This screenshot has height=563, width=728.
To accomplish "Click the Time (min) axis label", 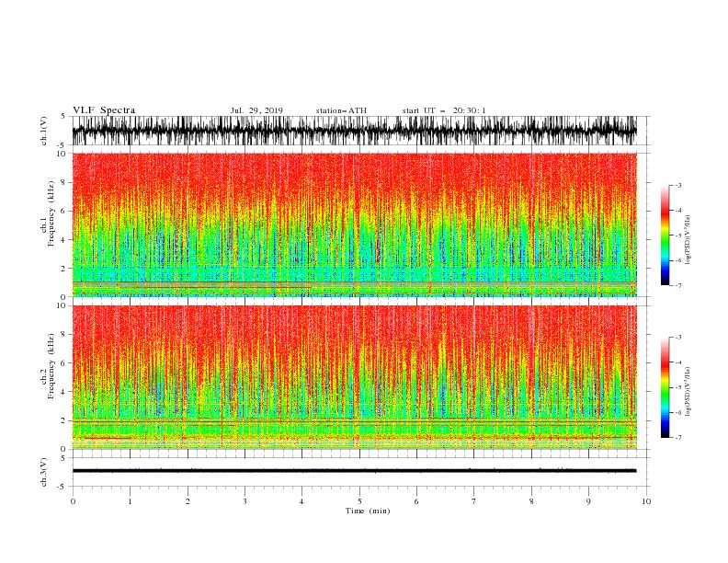I will point(368,511).
